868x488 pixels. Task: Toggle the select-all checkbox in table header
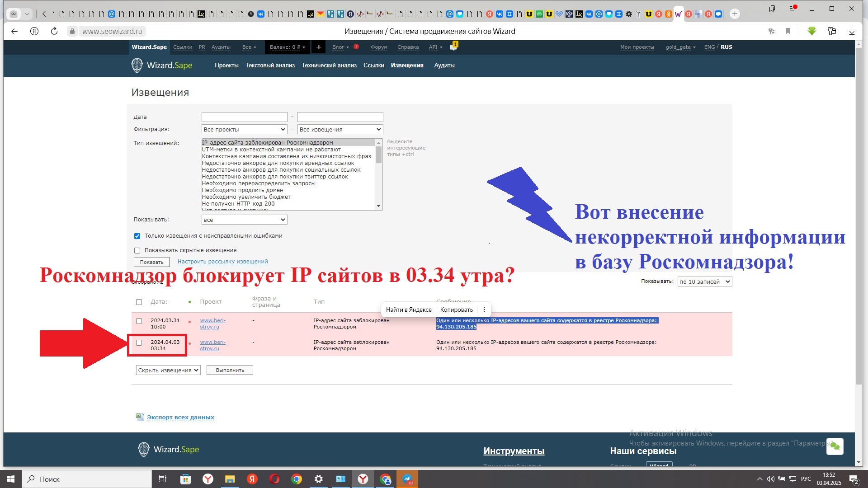pyautogui.click(x=139, y=302)
